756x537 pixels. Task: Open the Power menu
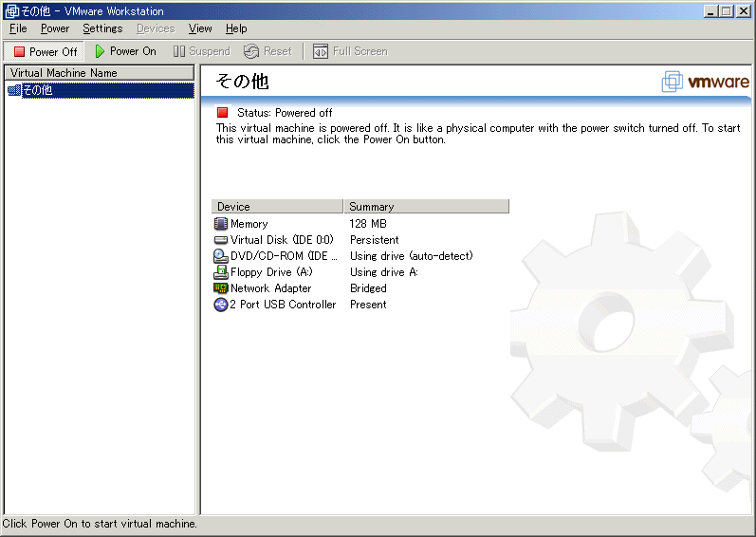55,28
